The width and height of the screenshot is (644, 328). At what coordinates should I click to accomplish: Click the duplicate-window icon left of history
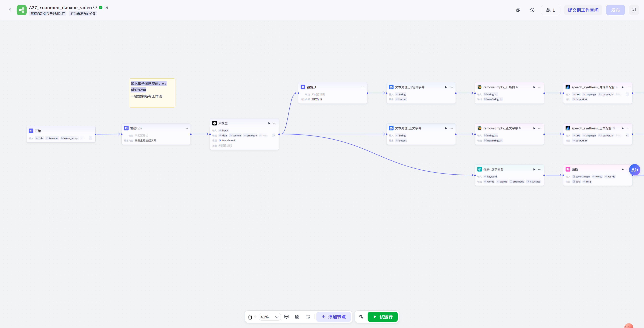click(518, 10)
